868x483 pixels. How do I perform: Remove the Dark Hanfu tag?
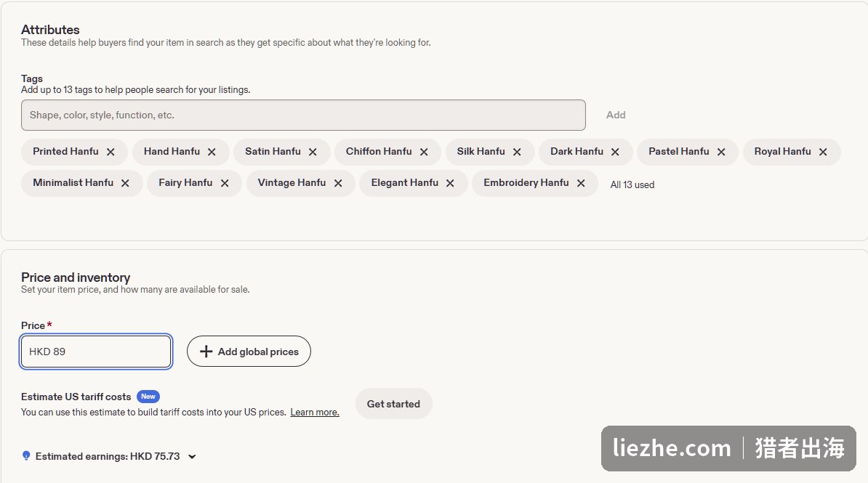pyautogui.click(x=615, y=152)
